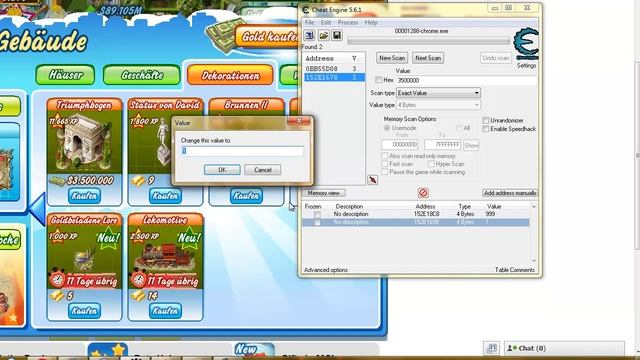Viewport: 640px width, 360px height.
Task: Switch to the Häuser tab
Action: [65, 75]
